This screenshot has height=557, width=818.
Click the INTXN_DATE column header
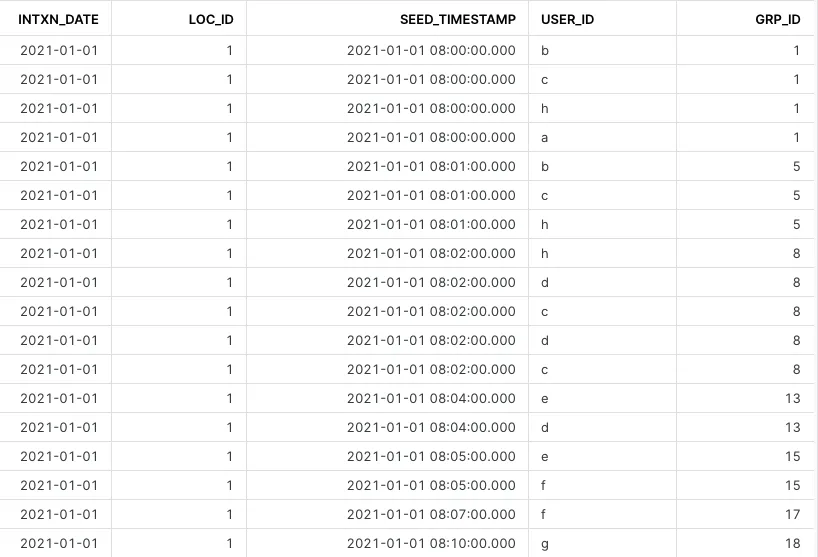point(58,20)
